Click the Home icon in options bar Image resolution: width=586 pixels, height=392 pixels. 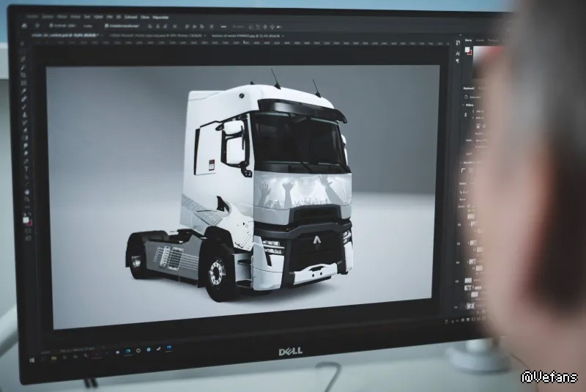(24, 26)
